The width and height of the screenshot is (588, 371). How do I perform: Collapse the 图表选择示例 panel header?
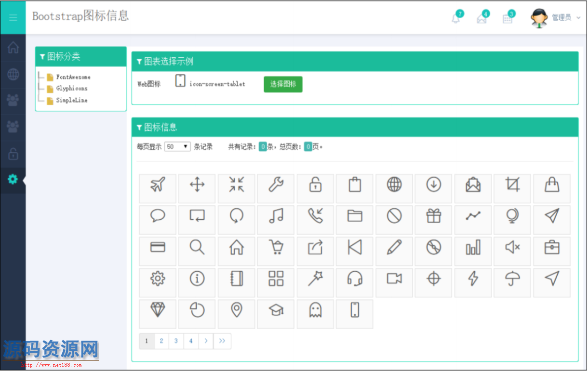355,61
